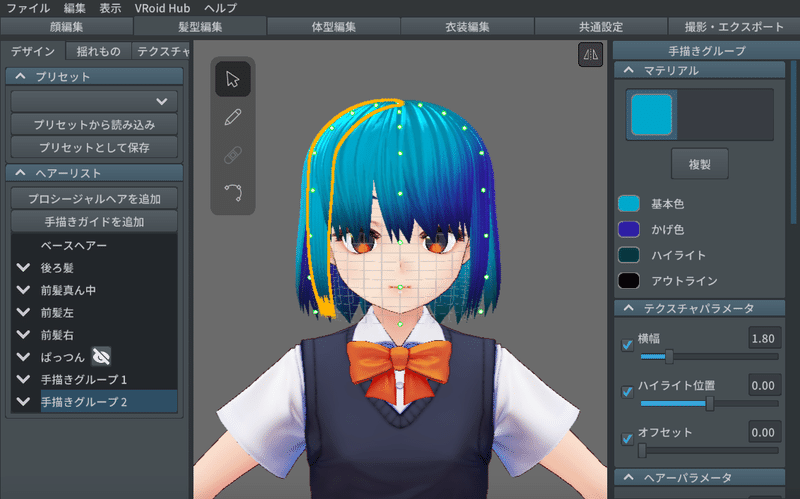Select the cyan material thumbnail

(x=652, y=115)
